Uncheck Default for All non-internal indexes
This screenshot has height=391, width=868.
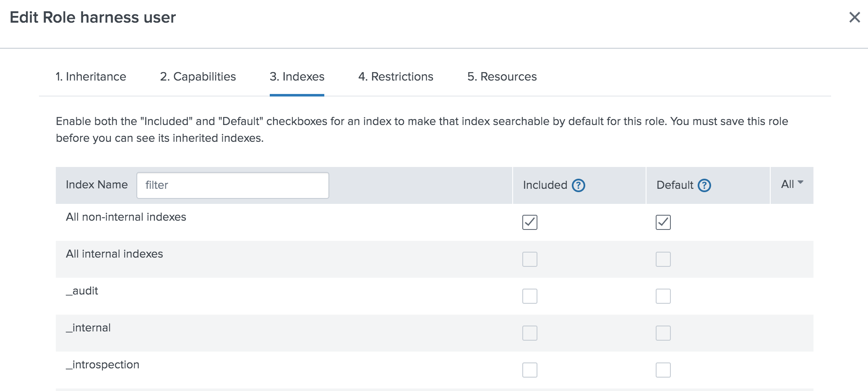[x=663, y=222]
